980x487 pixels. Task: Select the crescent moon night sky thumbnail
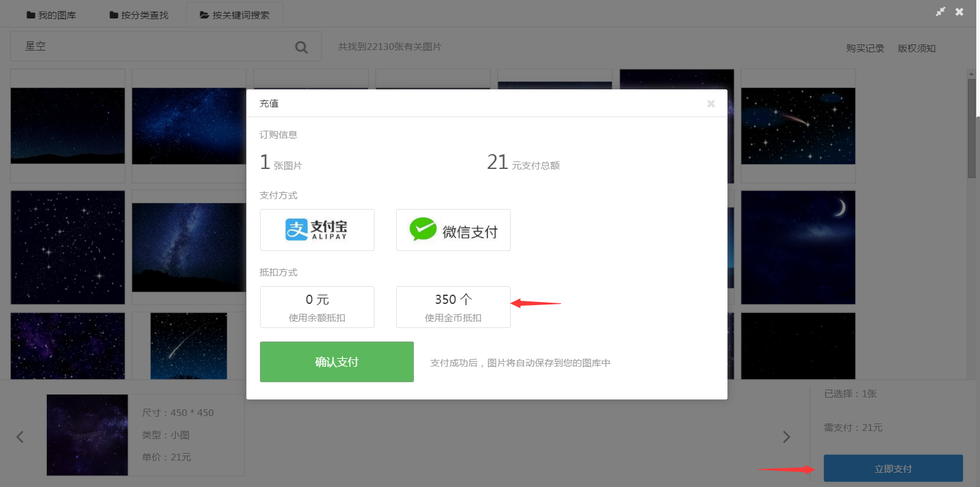[x=798, y=247]
